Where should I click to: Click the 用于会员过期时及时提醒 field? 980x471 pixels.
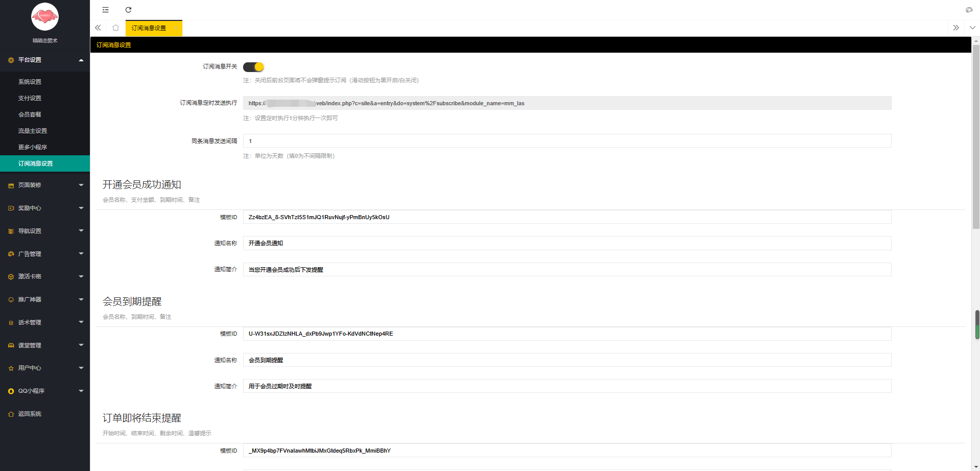[x=567, y=386]
